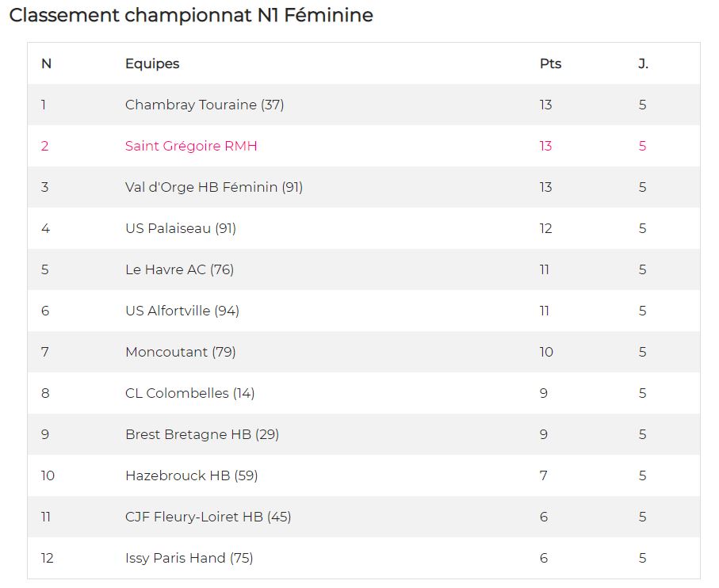Click the N column header

46,63
